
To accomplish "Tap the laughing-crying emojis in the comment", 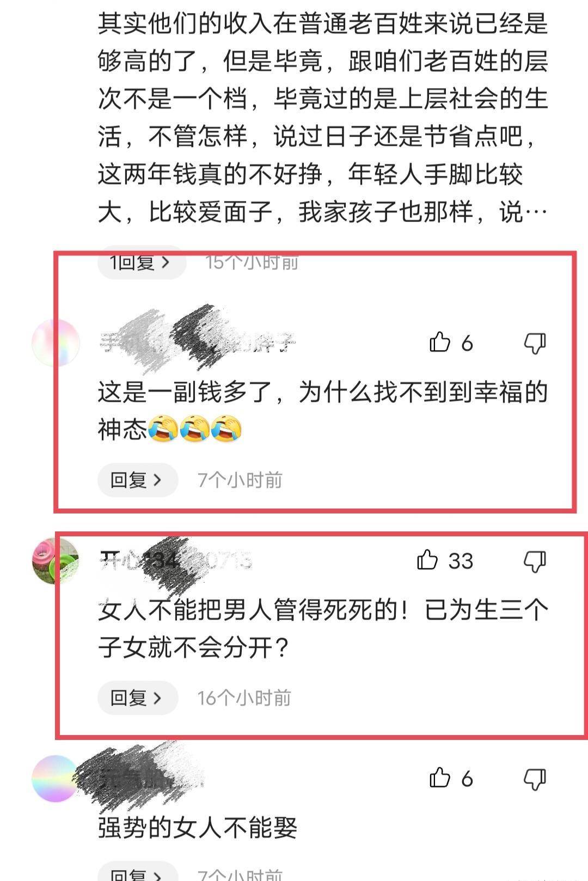I will pyautogui.click(x=195, y=429).
